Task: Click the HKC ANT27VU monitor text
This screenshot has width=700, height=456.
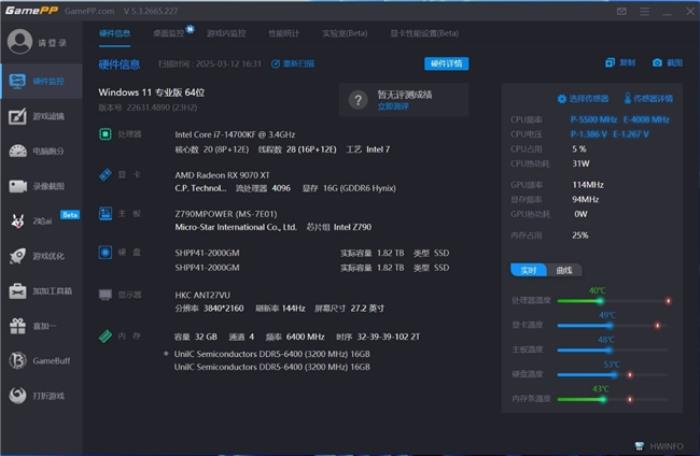Action: coord(203,295)
